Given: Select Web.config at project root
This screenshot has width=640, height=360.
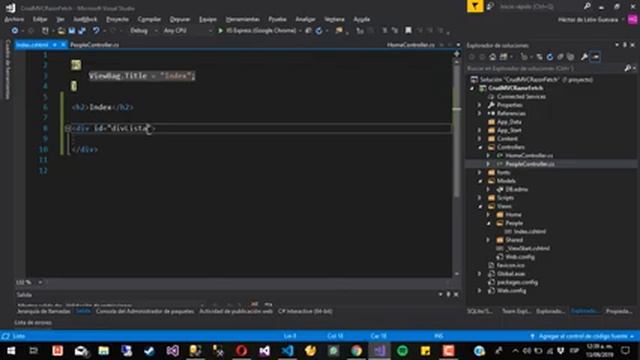Looking at the screenshot, I should click(x=511, y=291).
